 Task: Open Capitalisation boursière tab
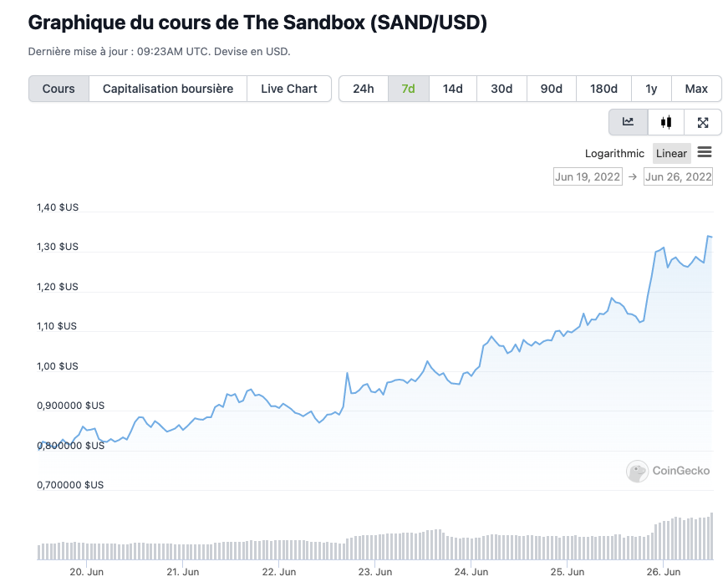click(x=168, y=89)
